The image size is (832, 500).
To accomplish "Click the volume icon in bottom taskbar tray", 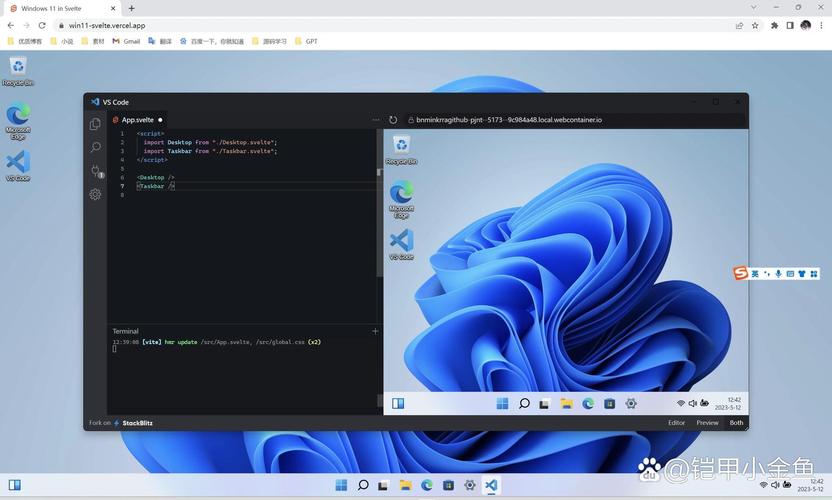I will [775, 485].
